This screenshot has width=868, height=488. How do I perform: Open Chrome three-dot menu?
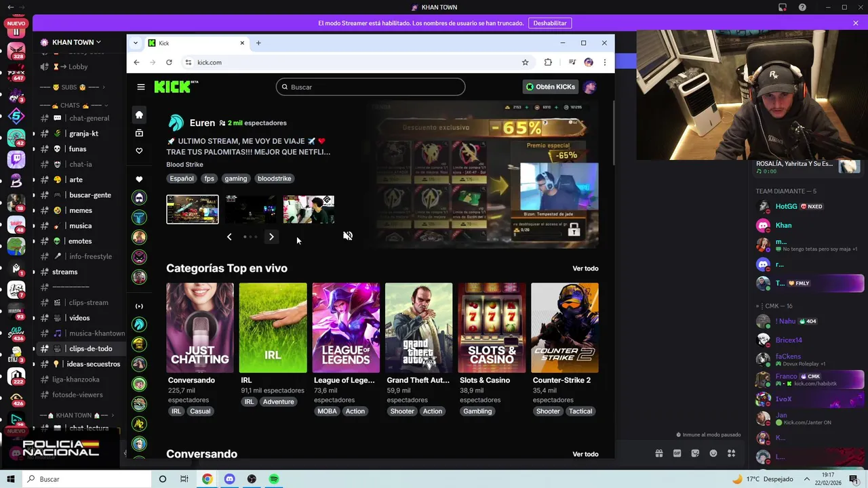click(604, 62)
